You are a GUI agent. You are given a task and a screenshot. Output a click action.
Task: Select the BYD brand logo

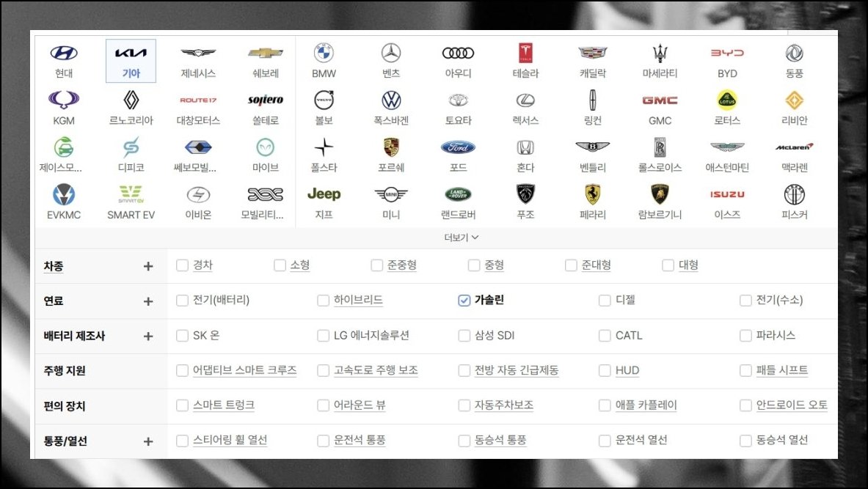(727, 53)
